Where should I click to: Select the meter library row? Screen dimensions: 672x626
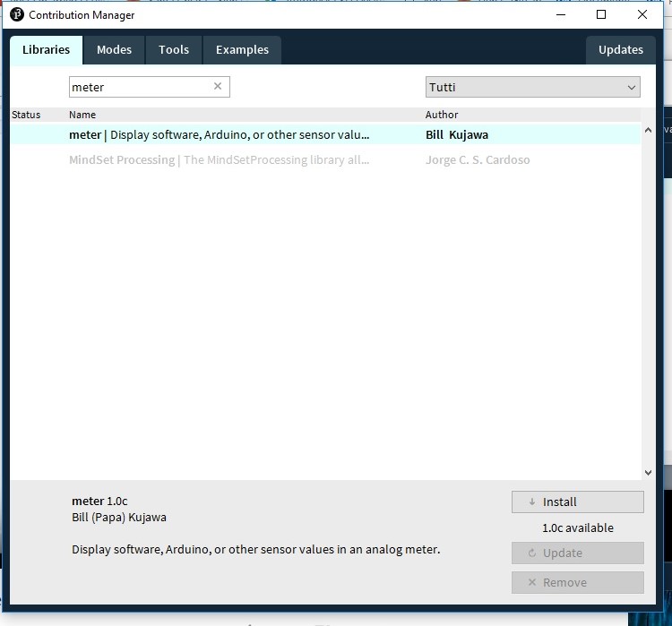(x=326, y=134)
